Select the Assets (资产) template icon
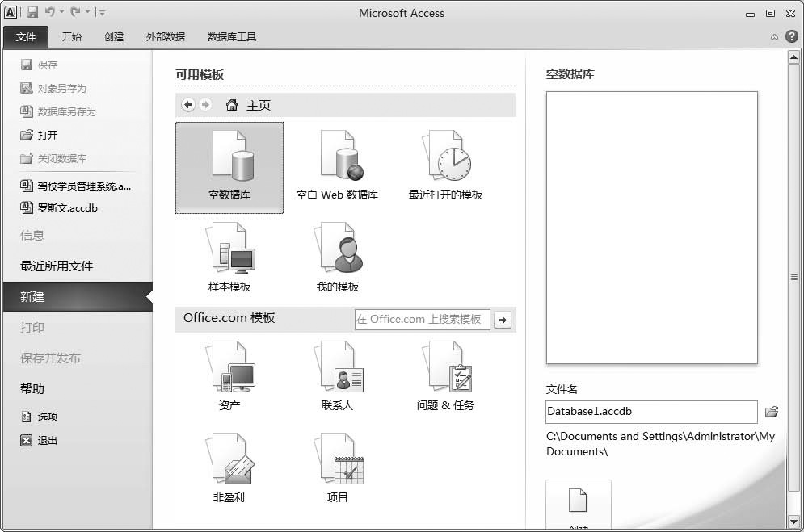 229,376
